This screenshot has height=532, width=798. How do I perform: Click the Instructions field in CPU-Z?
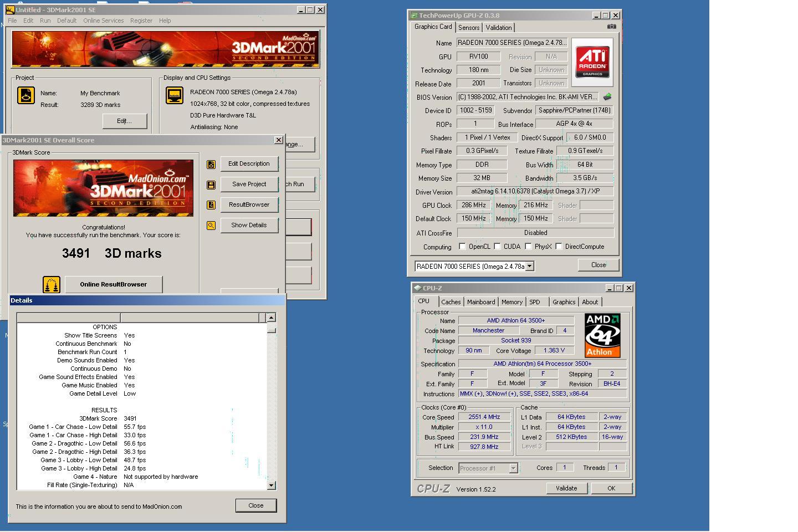(543, 394)
